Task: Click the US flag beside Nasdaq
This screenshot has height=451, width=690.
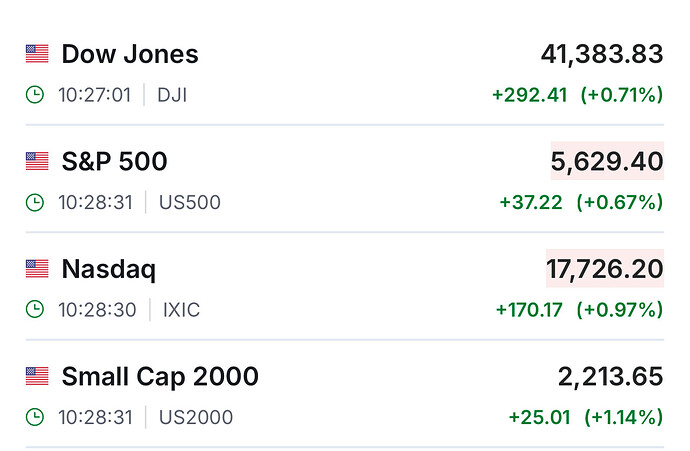Action: pyautogui.click(x=37, y=269)
